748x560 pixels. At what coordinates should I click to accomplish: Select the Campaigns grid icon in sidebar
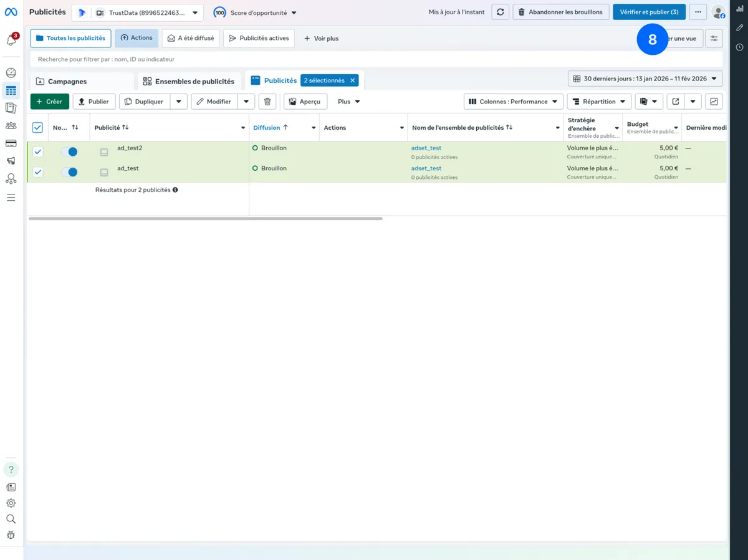click(x=11, y=90)
